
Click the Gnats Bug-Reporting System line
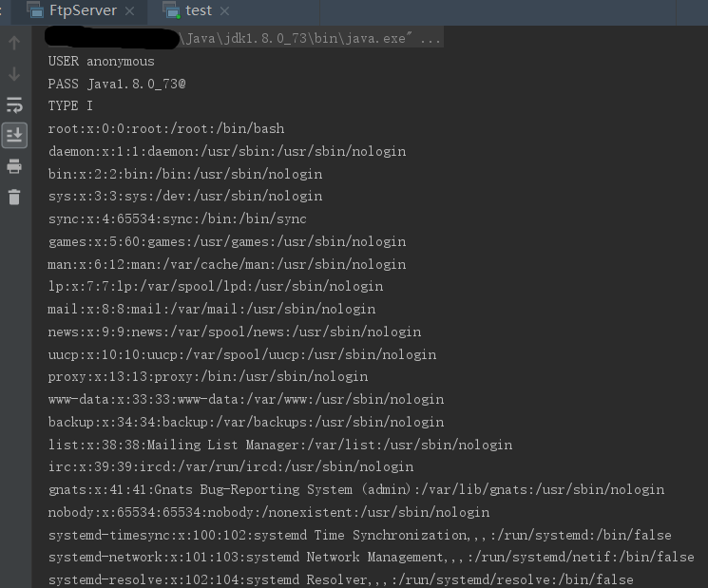tap(355, 489)
